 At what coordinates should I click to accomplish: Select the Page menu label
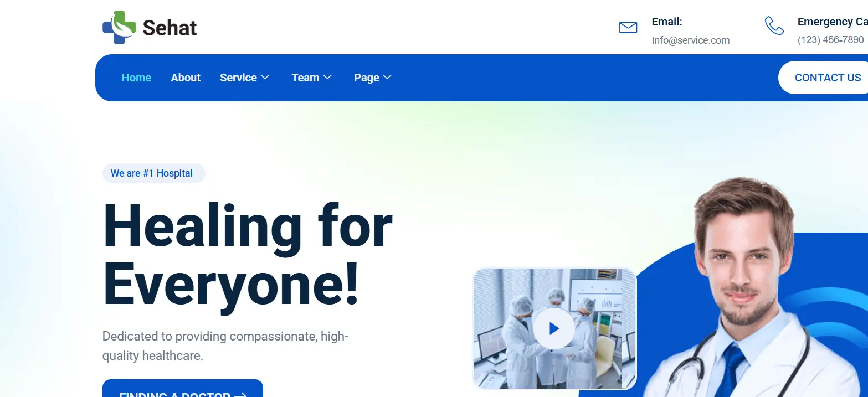pos(366,78)
